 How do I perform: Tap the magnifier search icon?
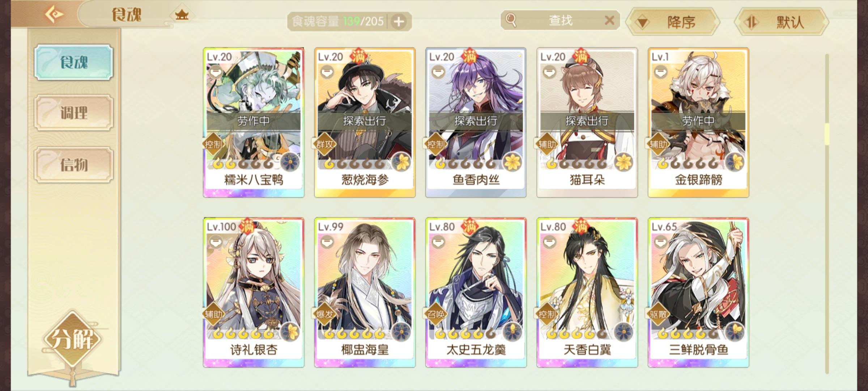pos(511,20)
